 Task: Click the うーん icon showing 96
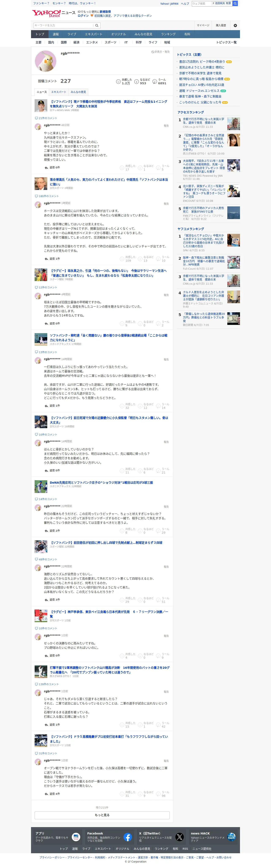pos(158,794)
